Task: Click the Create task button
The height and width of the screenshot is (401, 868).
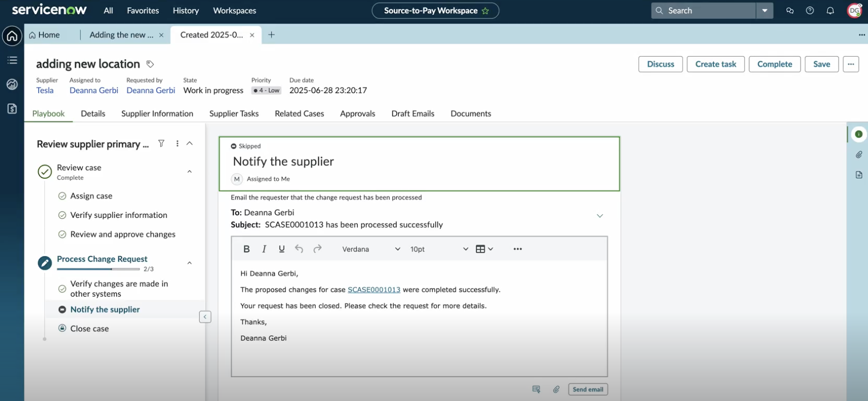Action: [x=716, y=64]
